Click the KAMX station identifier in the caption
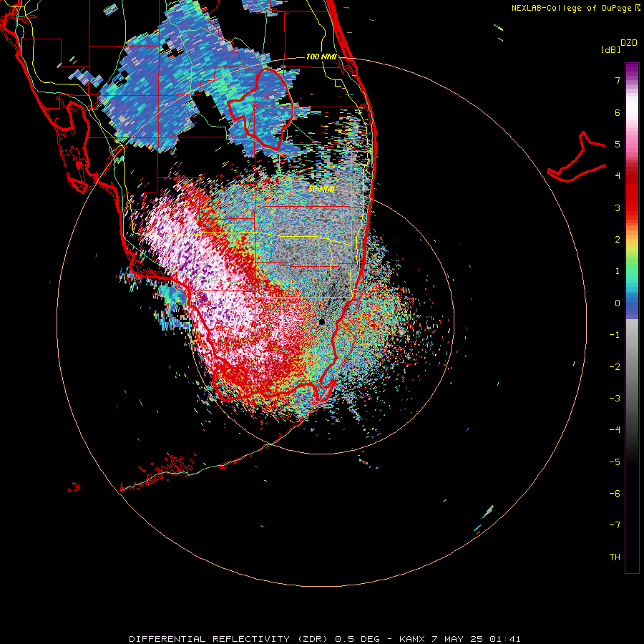644x644 pixels. click(x=412, y=639)
